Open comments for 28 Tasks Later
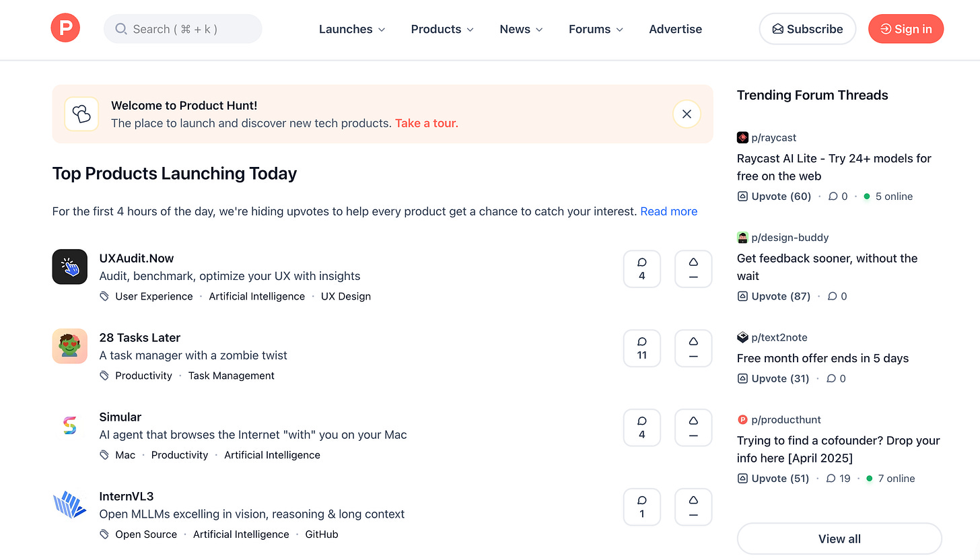The image size is (980, 560). click(x=642, y=348)
